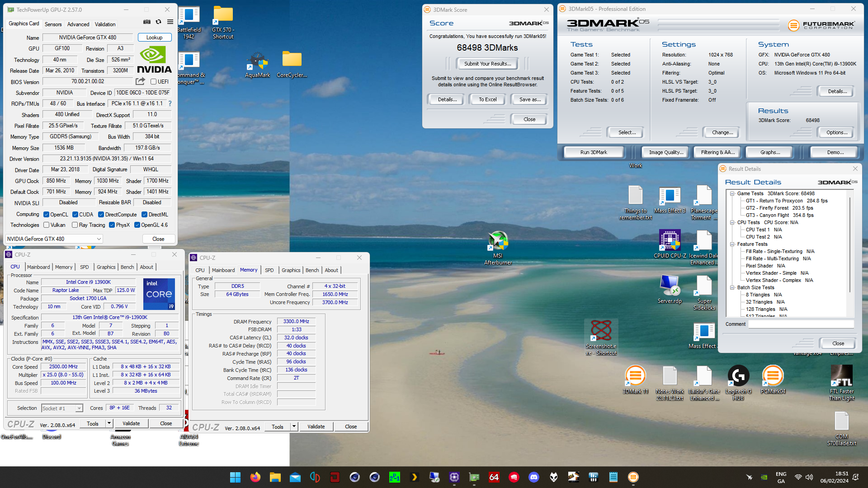Toggle the DirectCompute checkbox

point(101,215)
